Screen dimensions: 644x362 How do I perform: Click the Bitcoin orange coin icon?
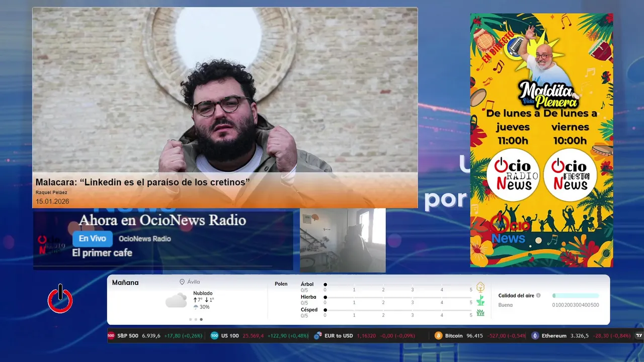point(438,335)
